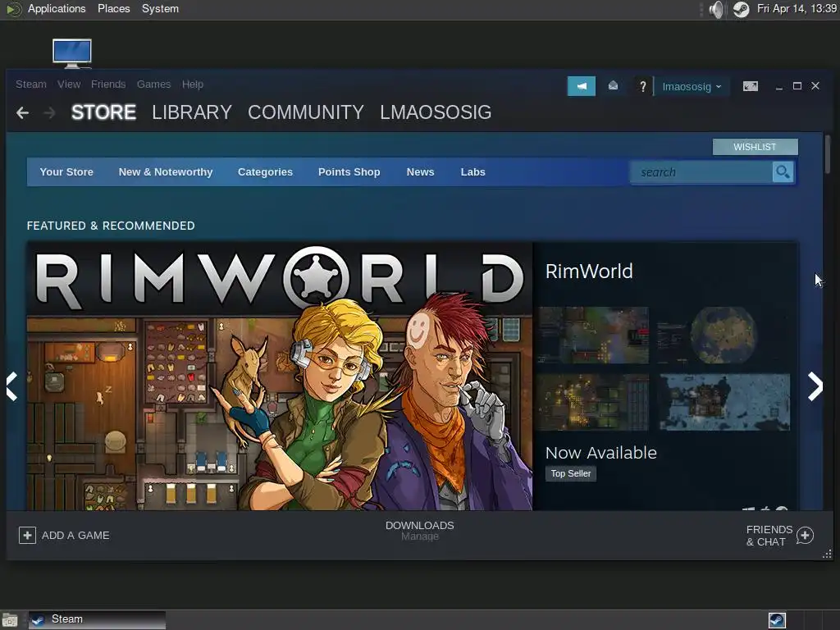Click the desktop computer monitor icon

tap(72, 53)
